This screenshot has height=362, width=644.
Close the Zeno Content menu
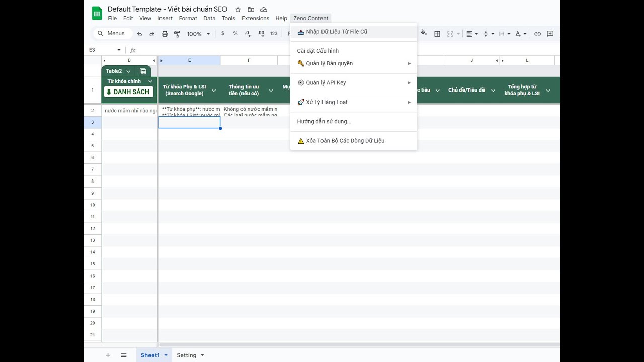[311, 18]
